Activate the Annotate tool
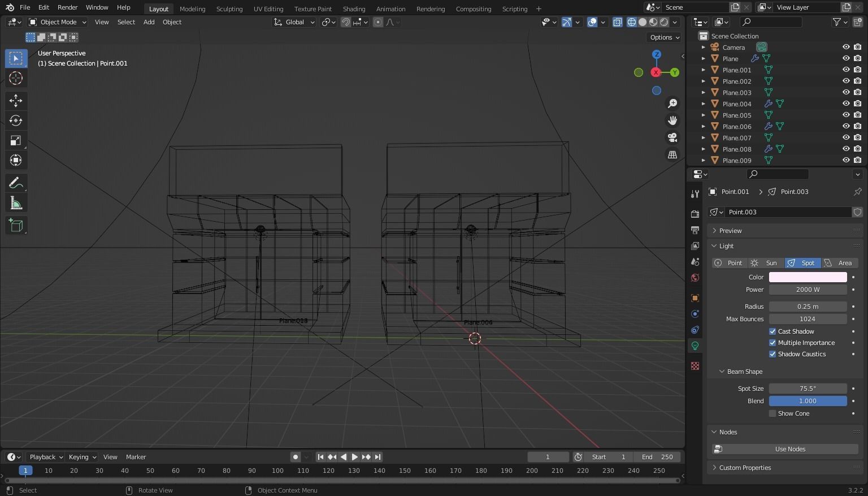The height and width of the screenshot is (496, 868). (15, 182)
